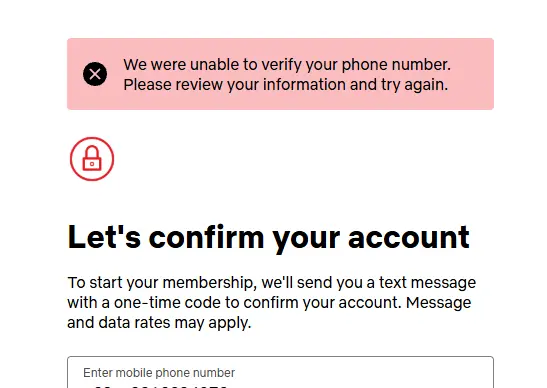Click the pink error alert banner

(280, 74)
